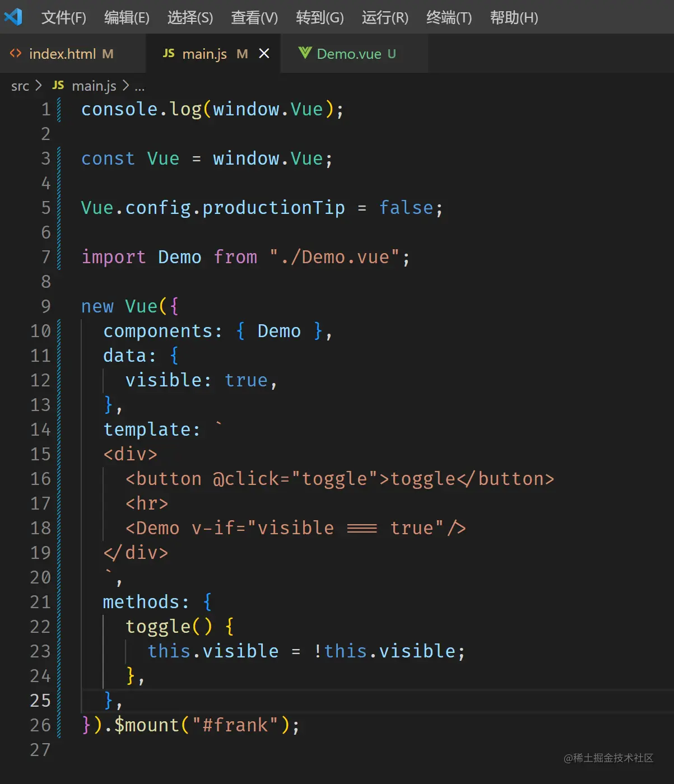
Task: Click line number 9 in the gutter
Action: (46, 306)
